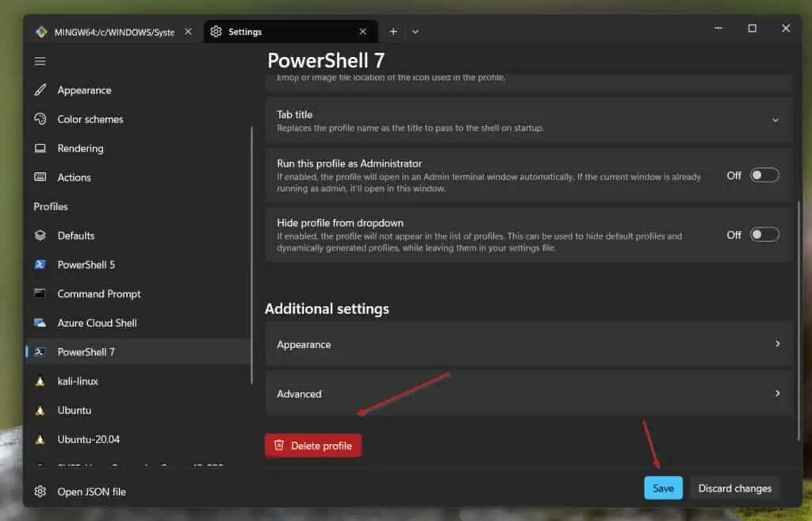Toggle Hide profile from dropdown switch
Screen dimensions: 812x521
(x=764, y=235)
